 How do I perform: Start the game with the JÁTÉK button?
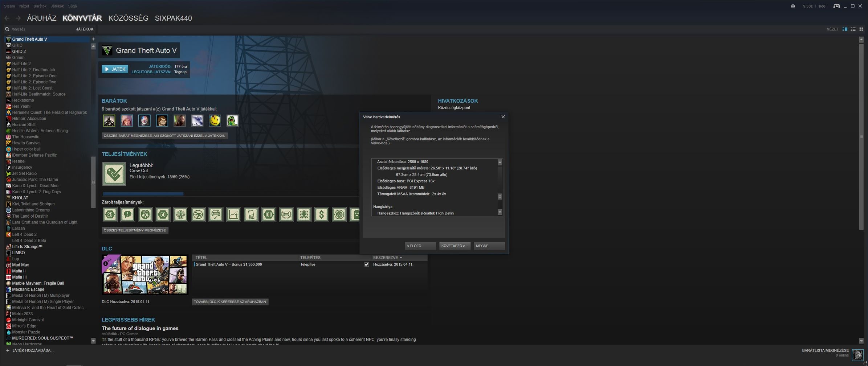pos(115,69)
